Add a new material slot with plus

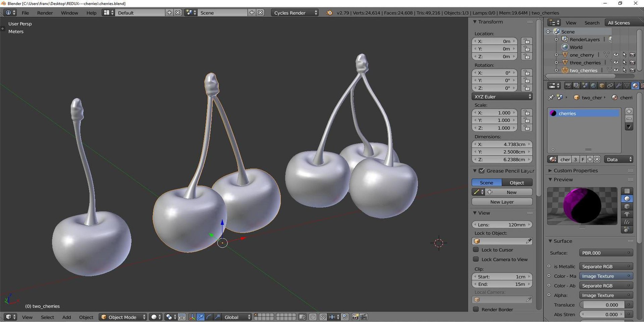(x=629, y=111)
